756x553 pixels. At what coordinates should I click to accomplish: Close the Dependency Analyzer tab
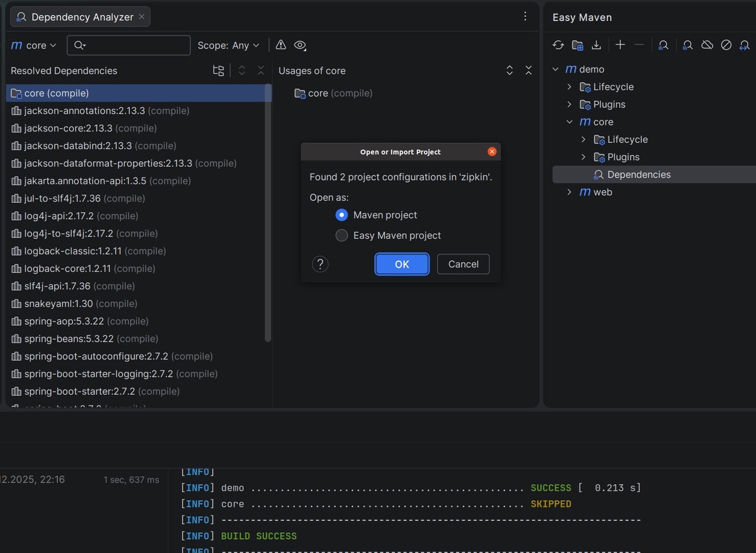(x=141, y=17)
